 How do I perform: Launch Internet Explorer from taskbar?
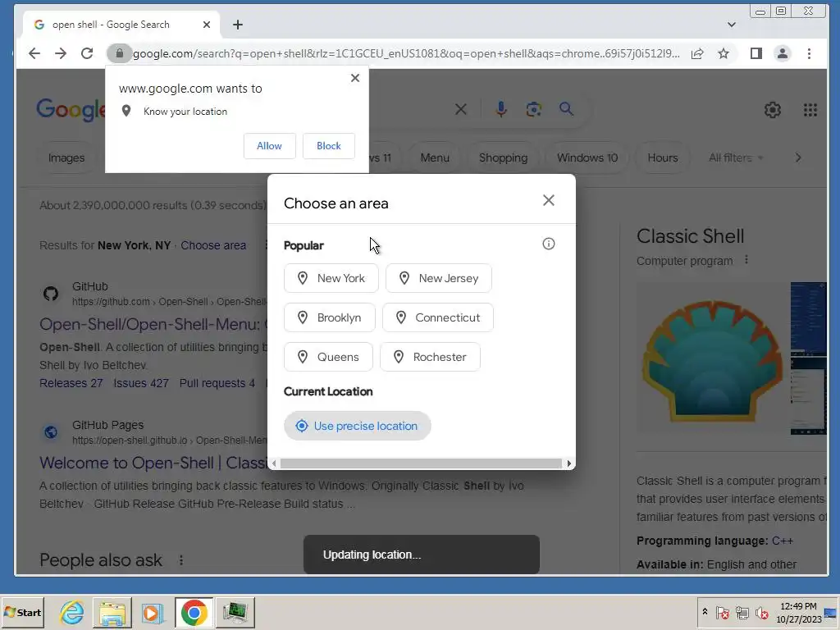point(72,612)
